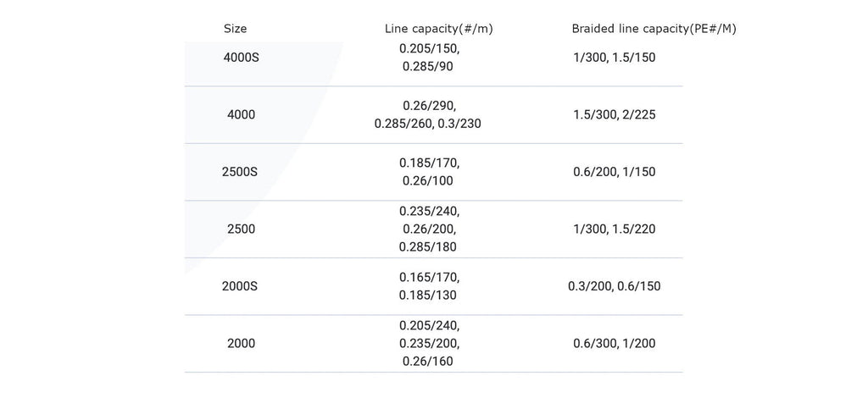Click braided capacity value 0.6/200, 1/150
Image resolution: width=868 pixels, height=420 pixels.
click(615, 172)
